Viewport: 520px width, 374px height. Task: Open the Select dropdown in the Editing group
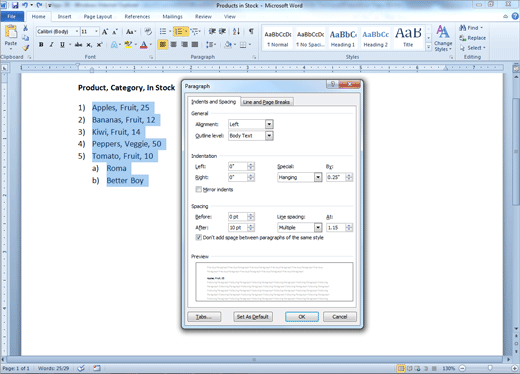[x=473, y=48]
